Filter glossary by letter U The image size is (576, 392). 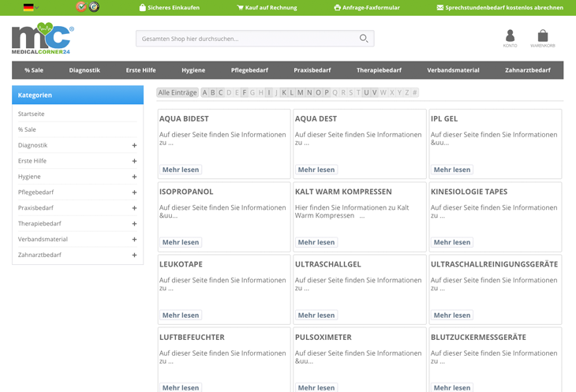pyautogui.click(x=366, y=92)
